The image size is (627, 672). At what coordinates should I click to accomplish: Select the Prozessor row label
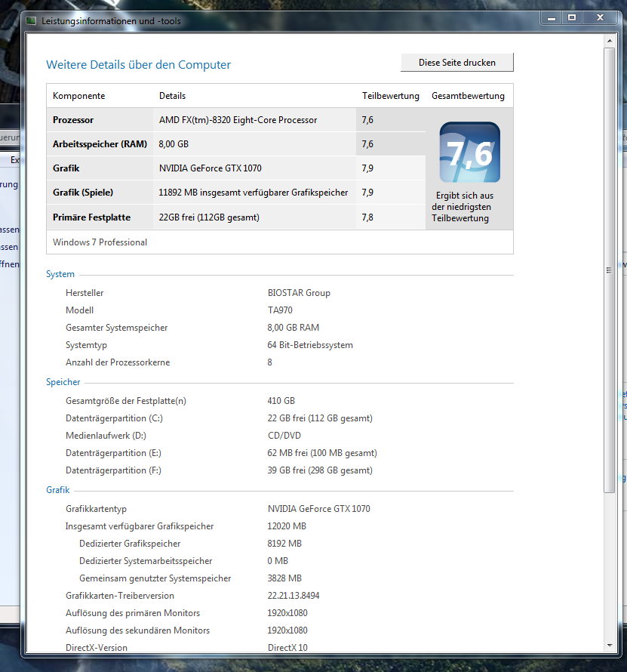coord(72,120)
